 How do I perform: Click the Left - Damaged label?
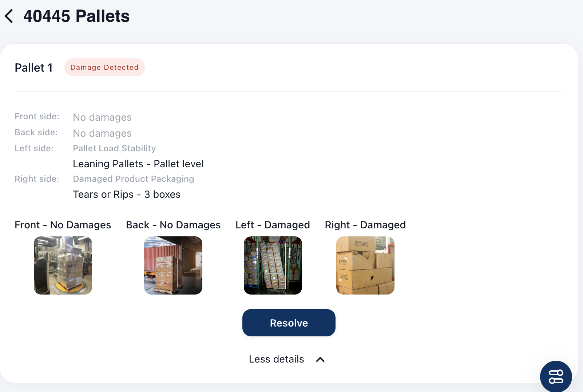[x=273, y=225]
